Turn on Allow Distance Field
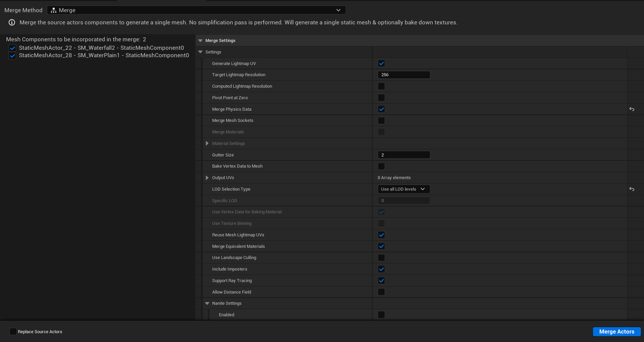Screen dimensions: 644x342 [x=381, y=292]
